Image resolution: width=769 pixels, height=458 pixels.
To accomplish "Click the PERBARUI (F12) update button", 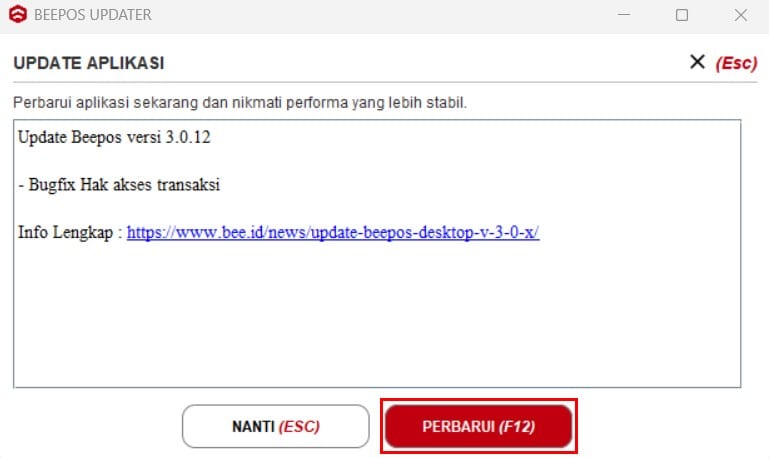I will point(478,426).
